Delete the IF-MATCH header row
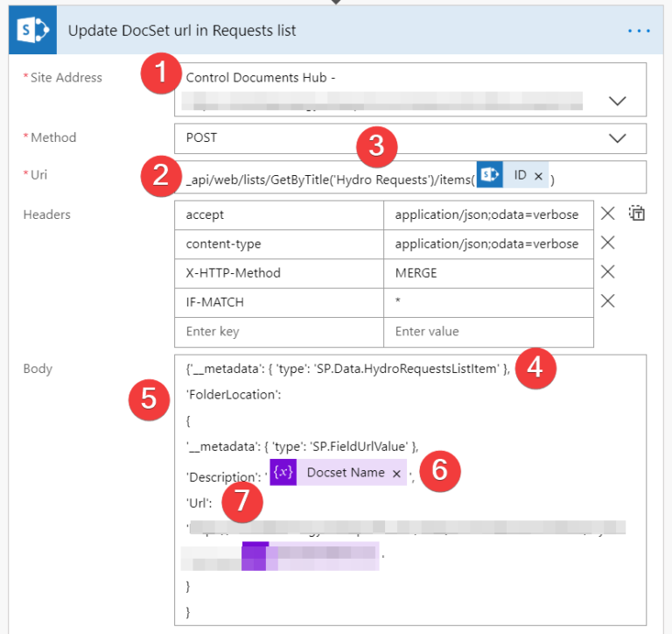This screenshot has height=634, width=672. (x=608, y=301)
